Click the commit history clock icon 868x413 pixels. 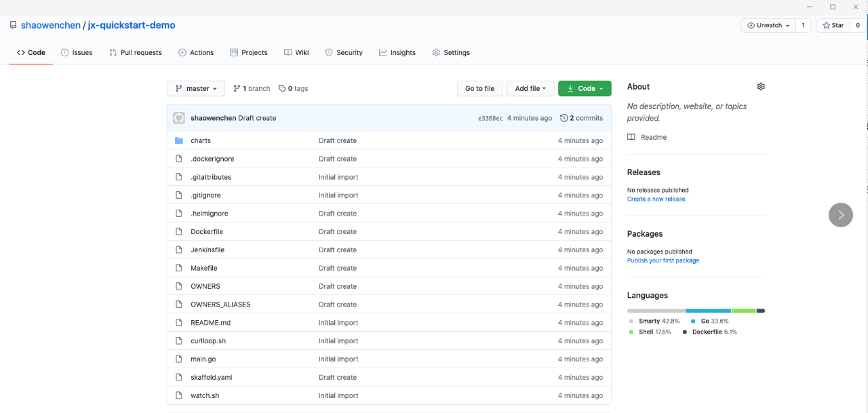(x=564, y=118)
